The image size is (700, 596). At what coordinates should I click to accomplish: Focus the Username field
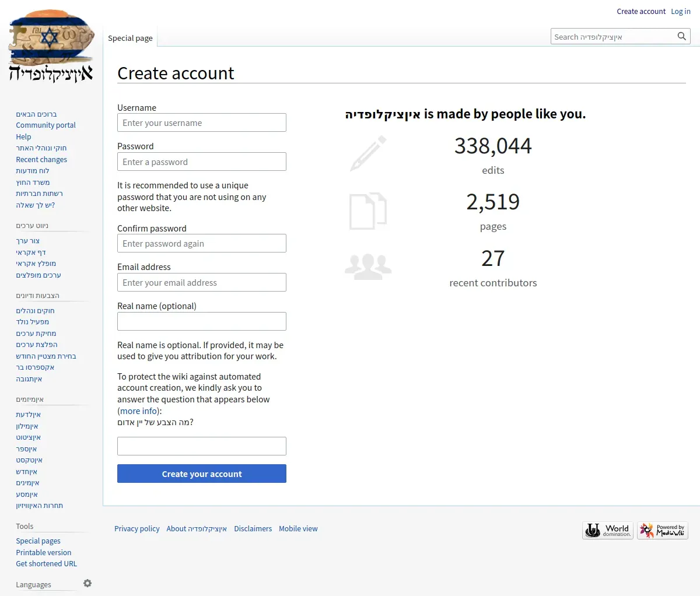202,122
